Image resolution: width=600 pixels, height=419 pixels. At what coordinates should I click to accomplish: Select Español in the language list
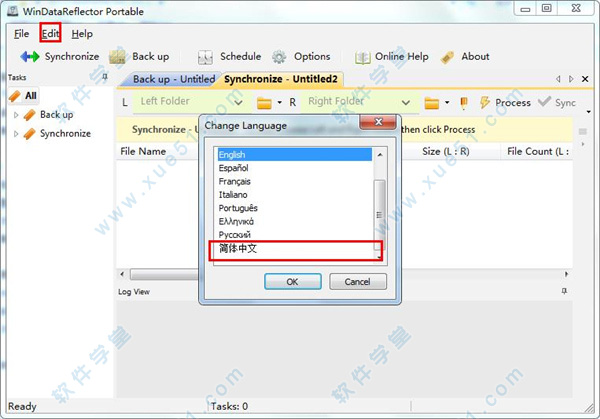295,168
